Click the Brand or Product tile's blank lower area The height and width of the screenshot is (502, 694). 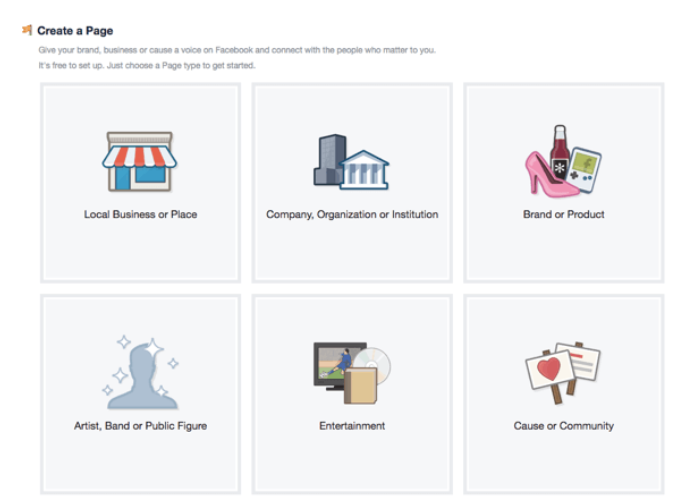[x=563, y=250]
